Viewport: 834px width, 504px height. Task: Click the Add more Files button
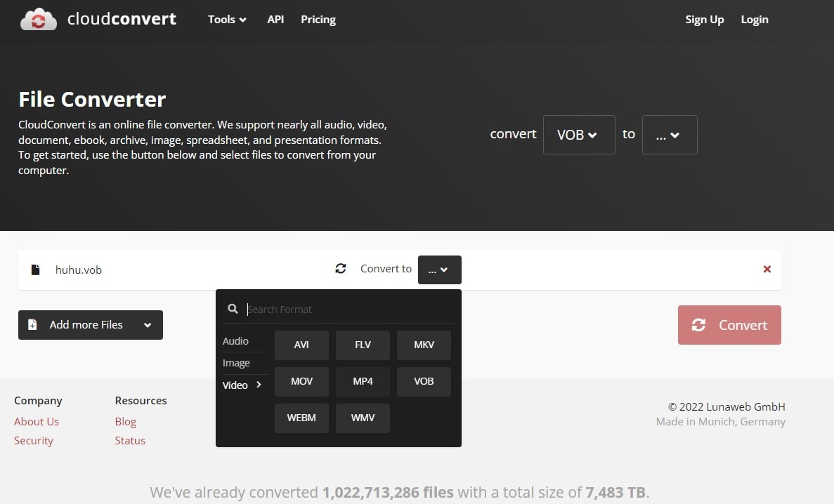coord(91,325)
